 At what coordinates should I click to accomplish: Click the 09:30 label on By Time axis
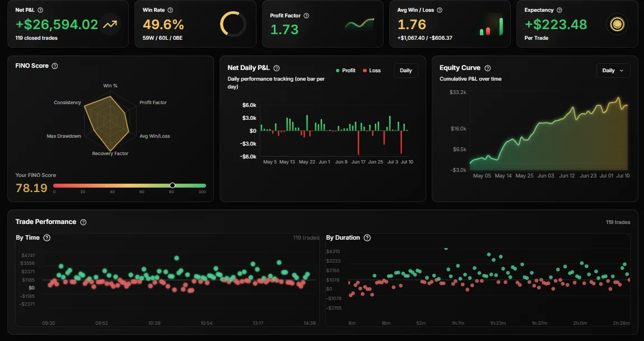(49, 323)
